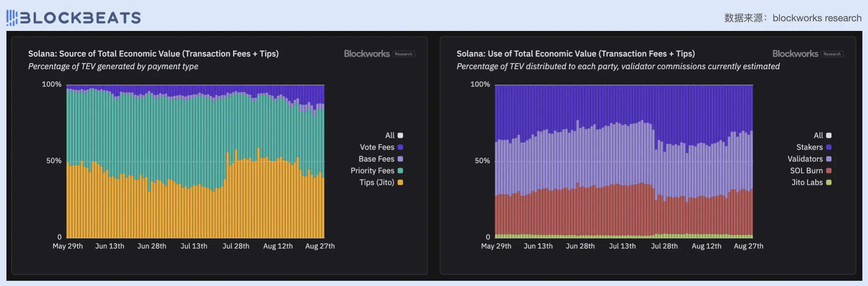
Task: Toggle the All legend item in right chart
Action: 823,135
